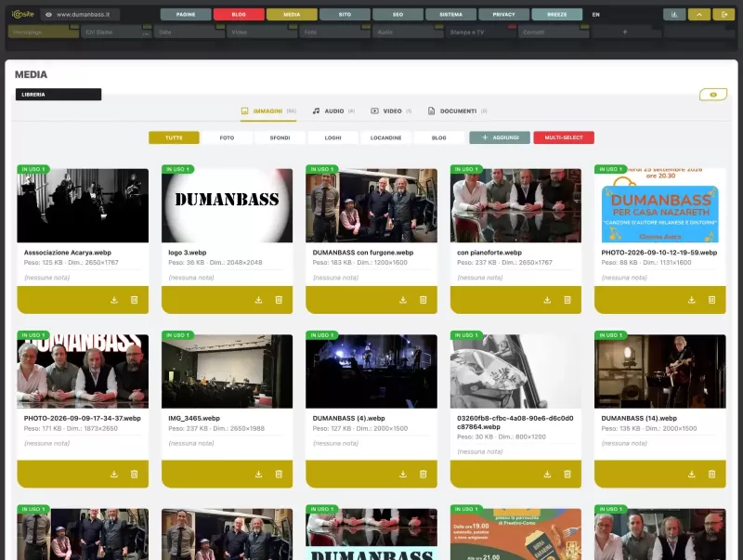Switch to the DOCUMENTI tab

coord(457,111)
